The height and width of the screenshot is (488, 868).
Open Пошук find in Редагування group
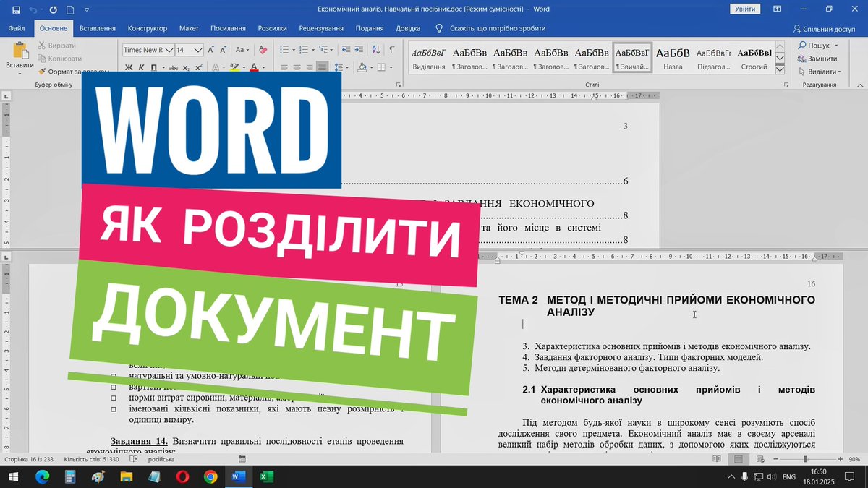[819, 45]
